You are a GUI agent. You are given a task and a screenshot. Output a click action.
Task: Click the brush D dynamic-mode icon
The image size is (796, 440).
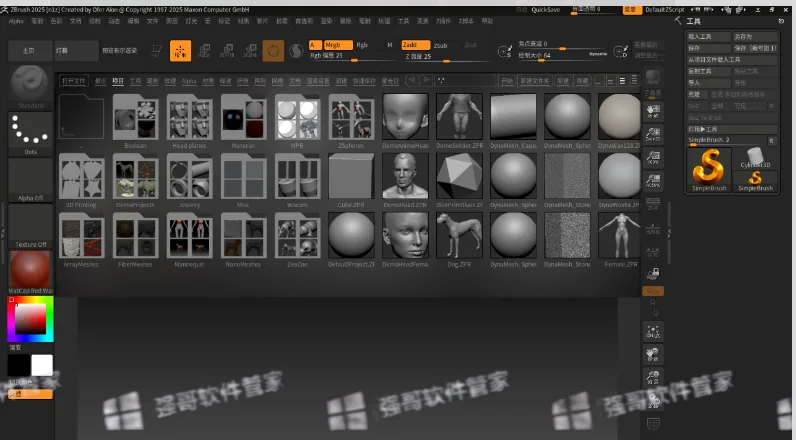click(x=621, y=51)
